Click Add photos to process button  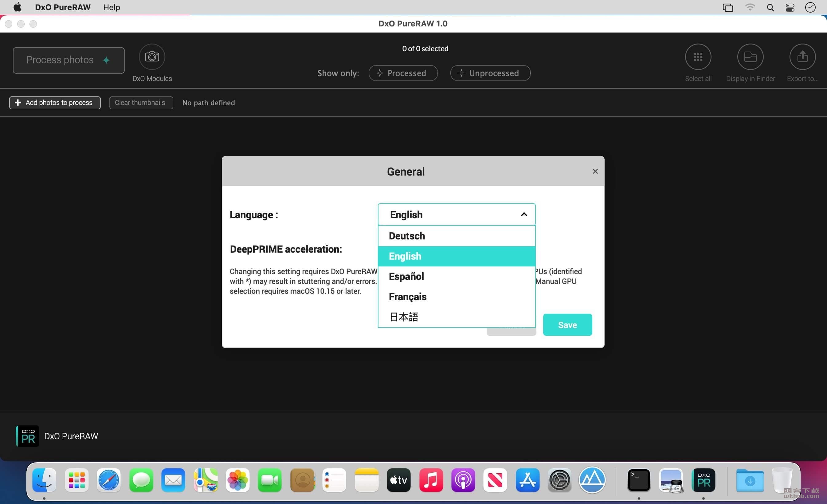coord(54,103)
